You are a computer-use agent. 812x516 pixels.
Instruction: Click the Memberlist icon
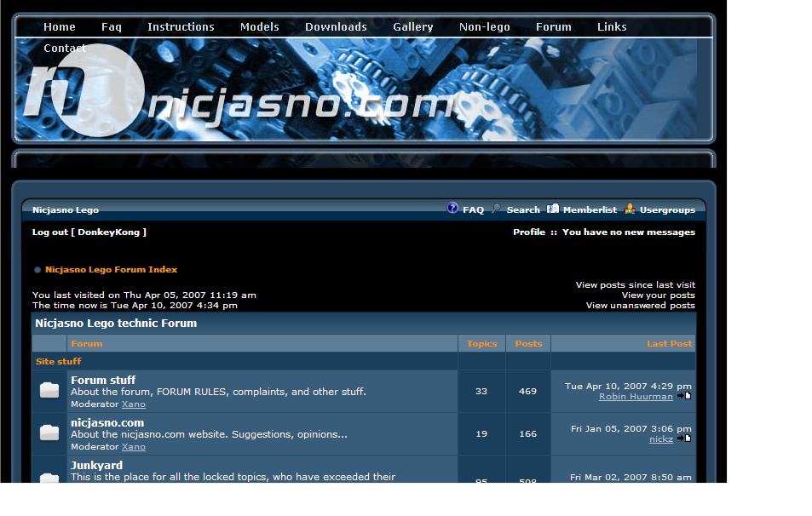(x=553, y=208)
